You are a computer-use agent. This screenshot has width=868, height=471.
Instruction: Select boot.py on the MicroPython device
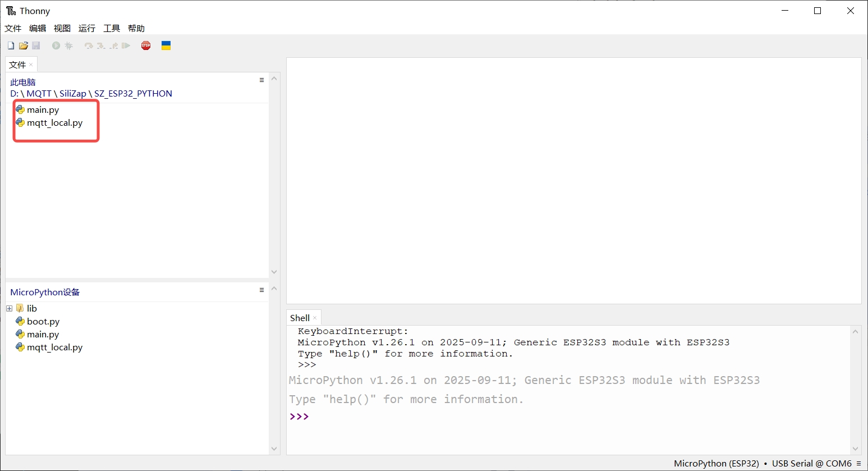click(43, 321)
